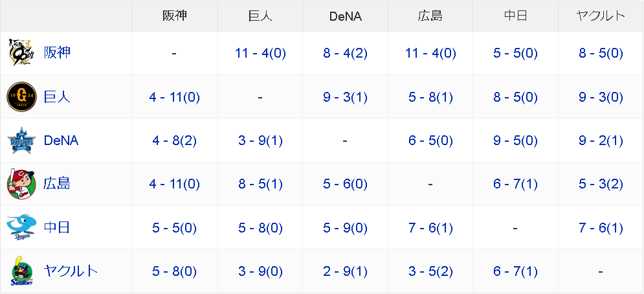Open the ヤクルト team row link
Viewport: 644px width, 294px height.
pos(71,271)
